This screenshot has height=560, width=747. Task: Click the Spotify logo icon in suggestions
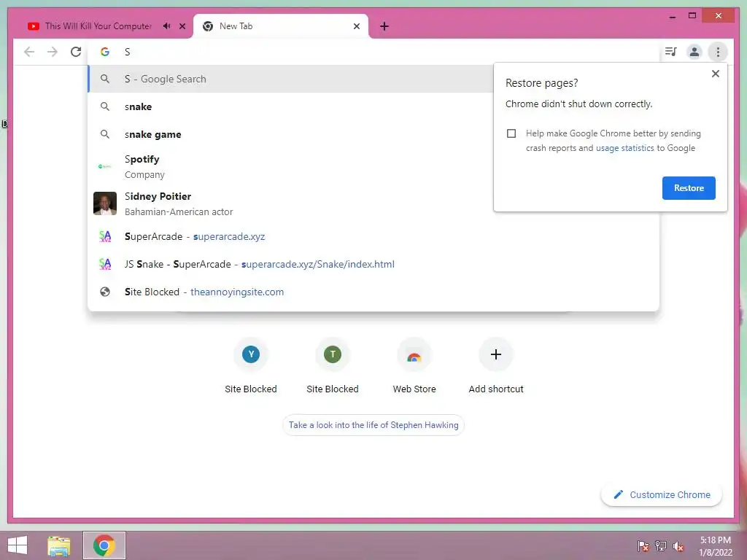point(105,166)
